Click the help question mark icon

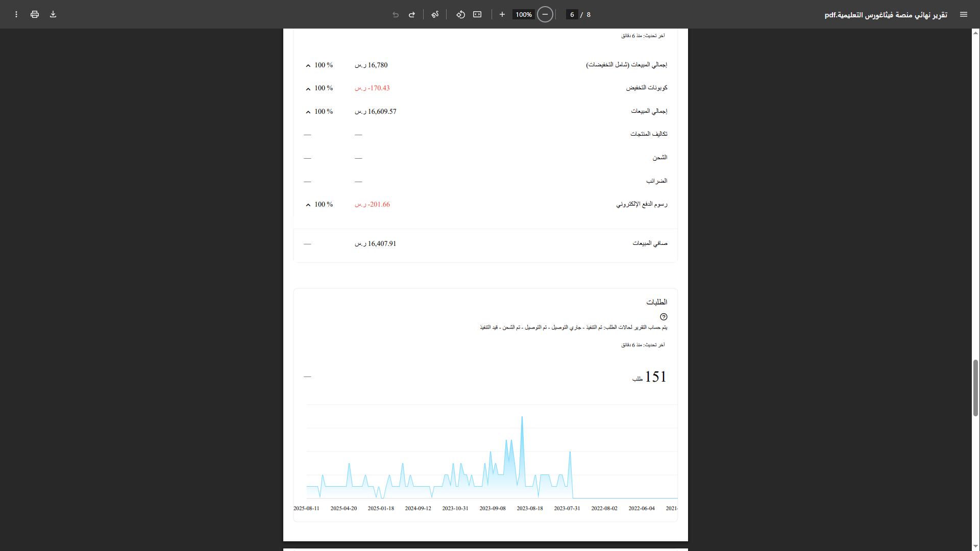[664, 317]
